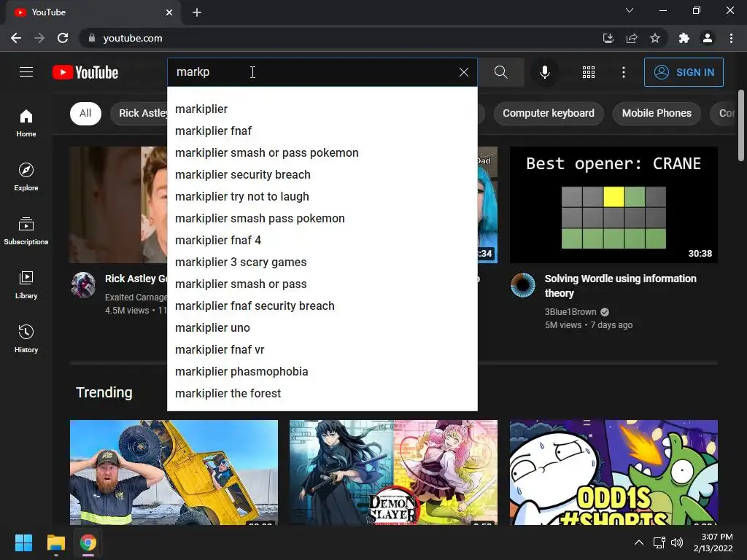Choose 'markiplier smash or pass' suggestion
This screenshot has height=560, width=747.
pyautogui.click(x=322, y=284)
